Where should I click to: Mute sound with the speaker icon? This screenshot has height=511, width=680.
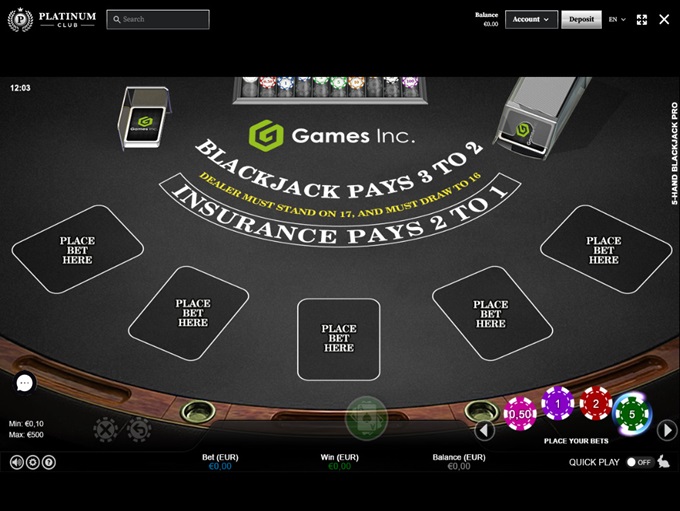[x=17, y=462]
